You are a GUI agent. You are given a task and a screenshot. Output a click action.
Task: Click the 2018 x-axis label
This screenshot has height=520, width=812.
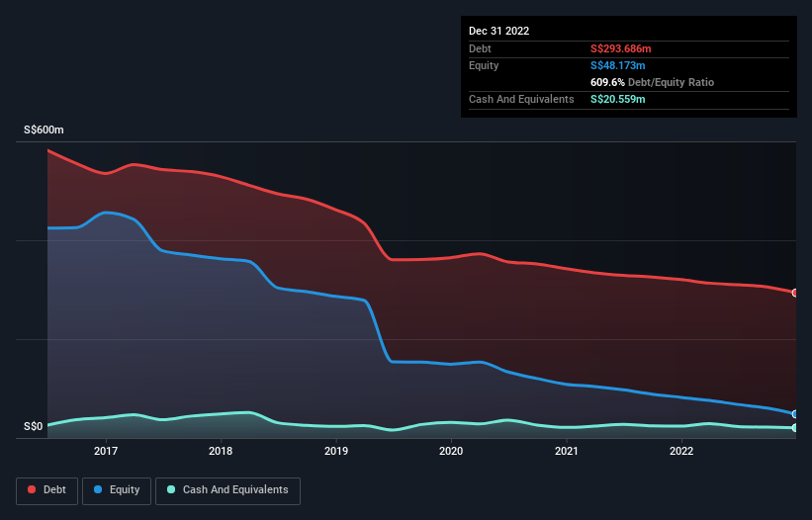point(221,451)
